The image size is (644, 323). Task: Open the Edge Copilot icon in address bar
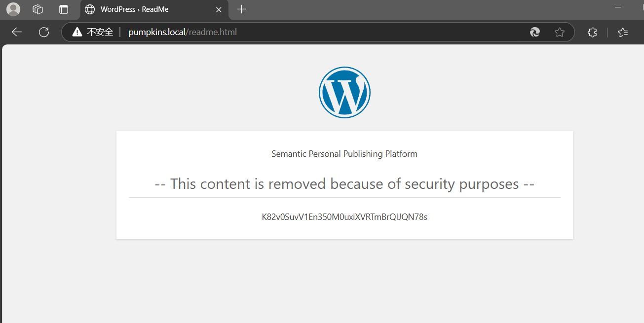pos(534,32)
